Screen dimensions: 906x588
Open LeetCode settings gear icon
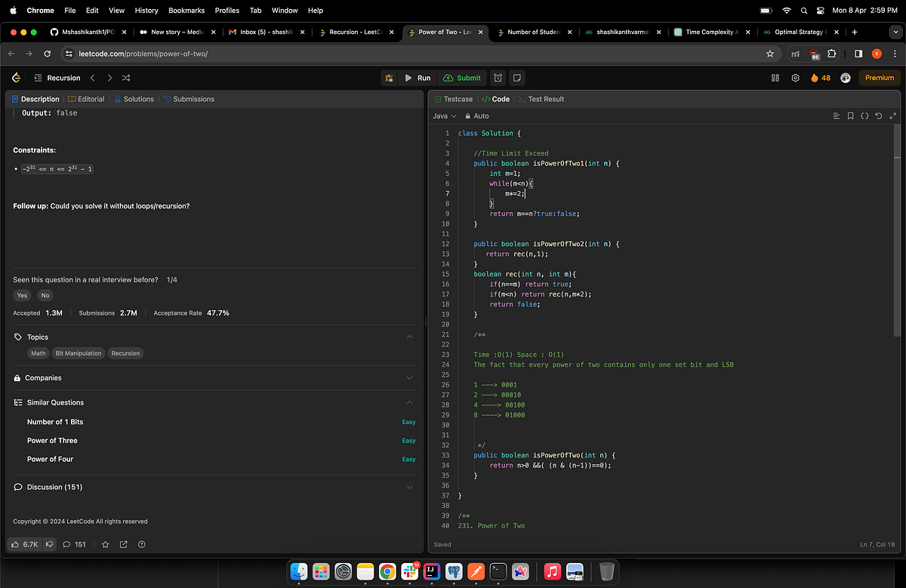point(795,78)
